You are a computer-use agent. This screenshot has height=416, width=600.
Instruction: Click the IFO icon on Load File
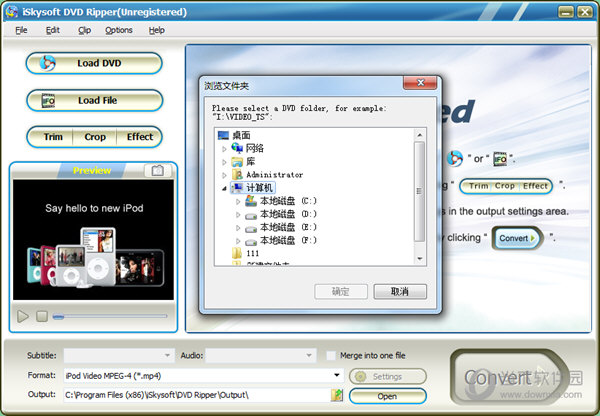tap(48, 100)
